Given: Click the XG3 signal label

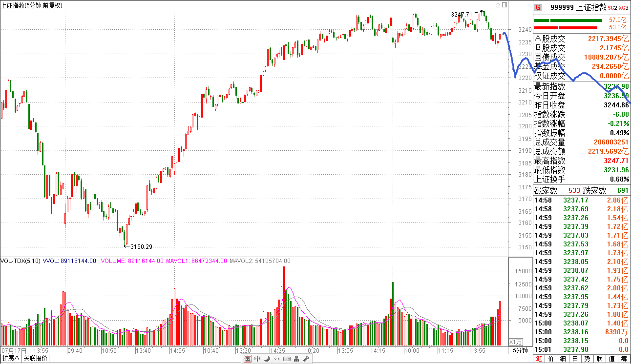Looking at the screenshot, I should click(623, 8).
